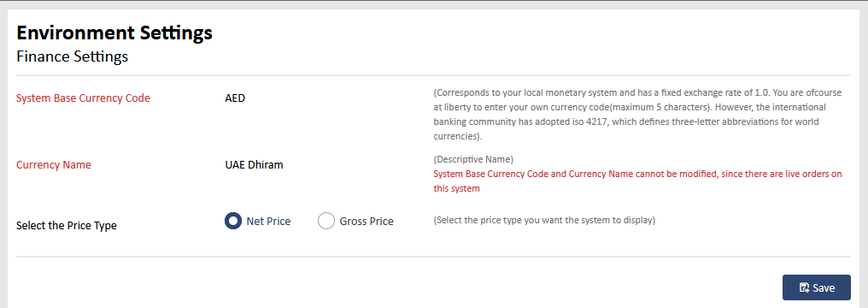Viewport: 868px width, 308px height.
Task: Click the divider line below Finance Settings
Action: 433,74
